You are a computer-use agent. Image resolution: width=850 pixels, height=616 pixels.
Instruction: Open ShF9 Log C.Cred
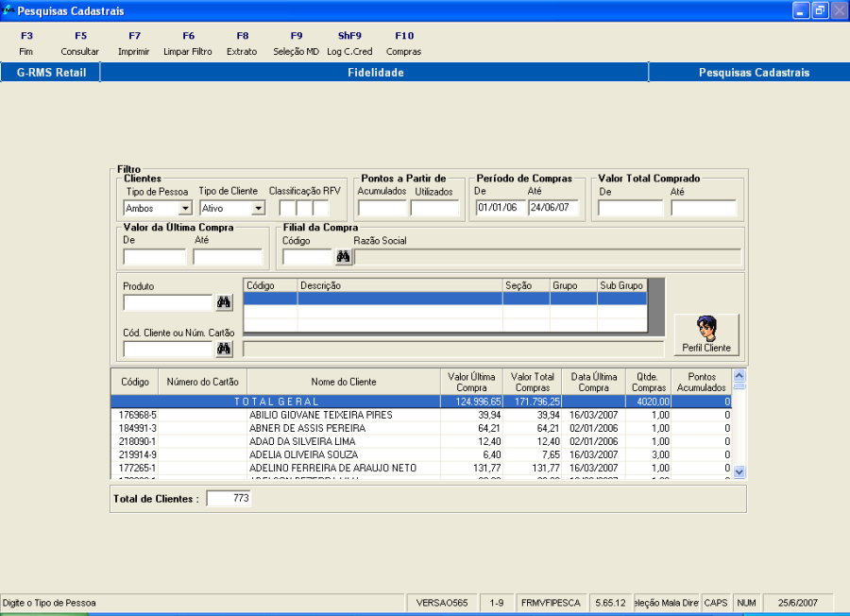pyautogui.click(x=349, y=43)
